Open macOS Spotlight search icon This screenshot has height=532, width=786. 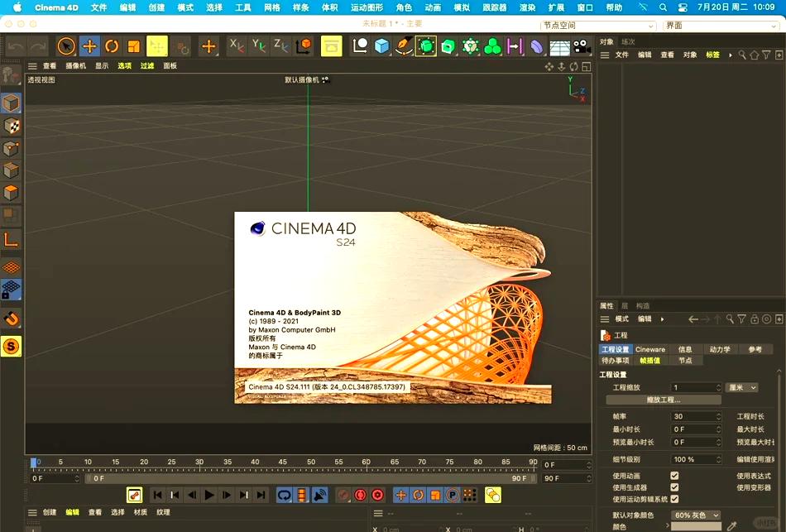tap(663, 7)
